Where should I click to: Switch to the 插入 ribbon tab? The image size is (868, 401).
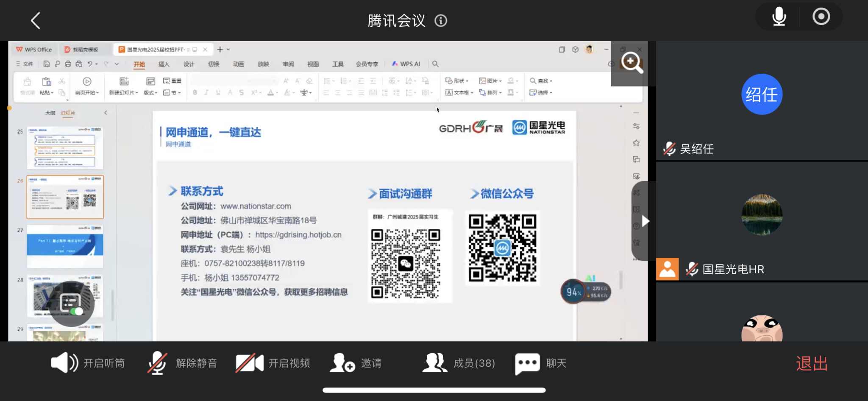164,64
